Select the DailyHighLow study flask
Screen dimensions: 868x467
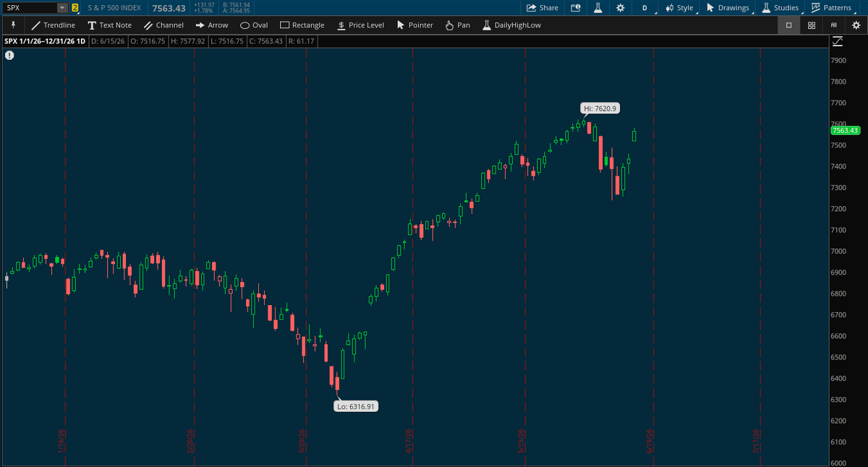(x=511, y=25)
